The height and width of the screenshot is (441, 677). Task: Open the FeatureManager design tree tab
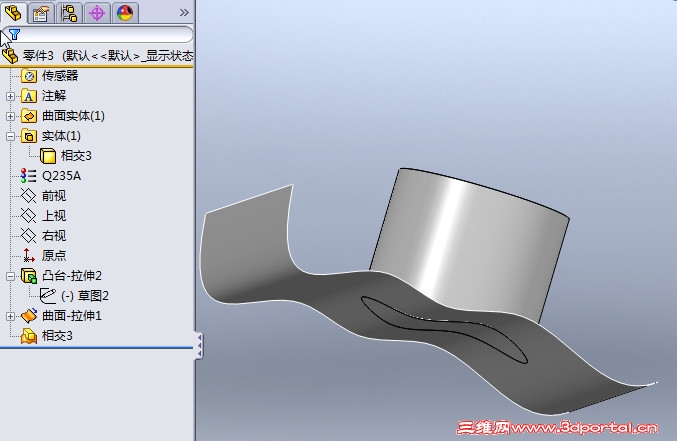[x=13, y=12]
